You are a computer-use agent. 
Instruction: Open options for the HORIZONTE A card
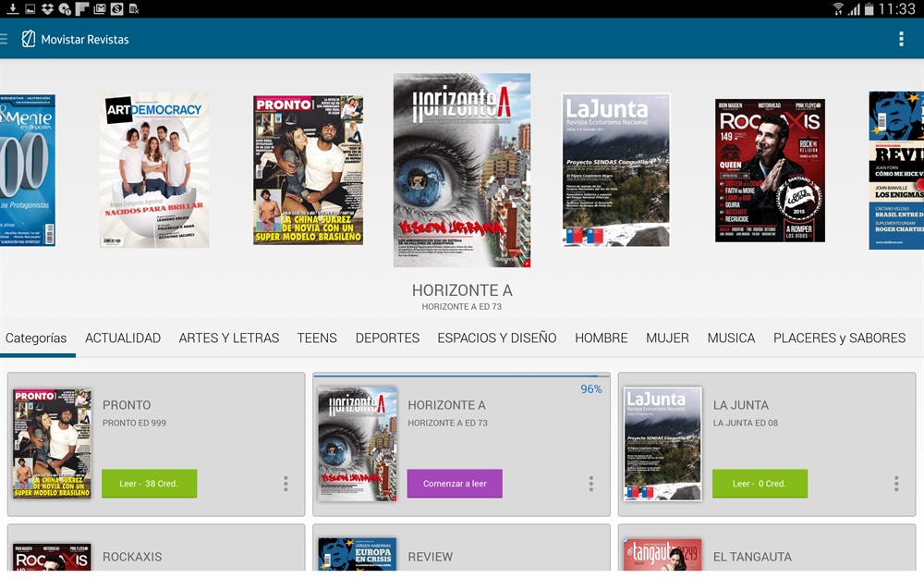[591, 484]
